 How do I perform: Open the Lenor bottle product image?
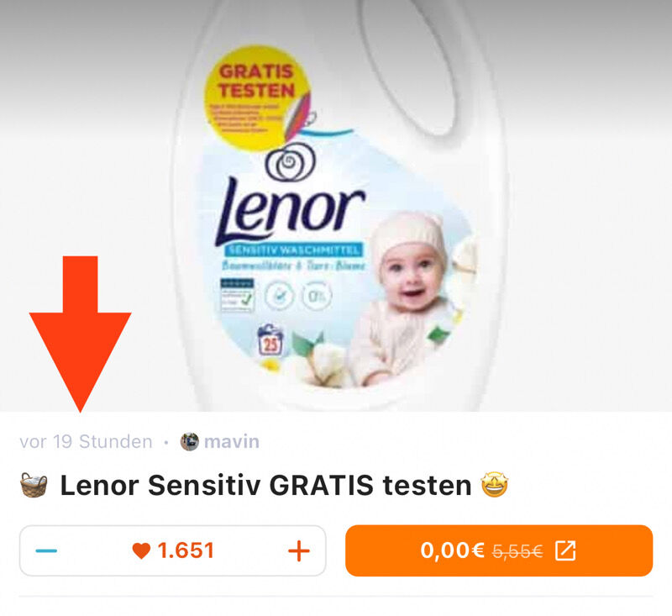pyautogui.click(x=336, y=206)
